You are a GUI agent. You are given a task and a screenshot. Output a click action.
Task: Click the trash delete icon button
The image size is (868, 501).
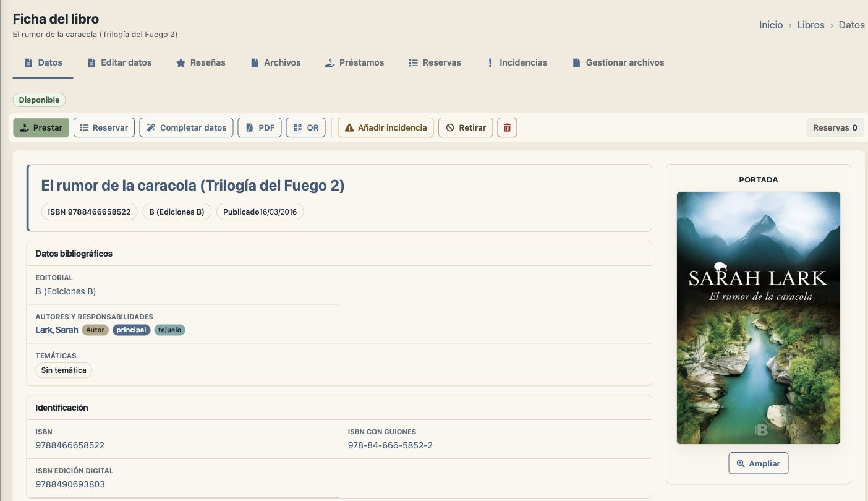[507, 127]
